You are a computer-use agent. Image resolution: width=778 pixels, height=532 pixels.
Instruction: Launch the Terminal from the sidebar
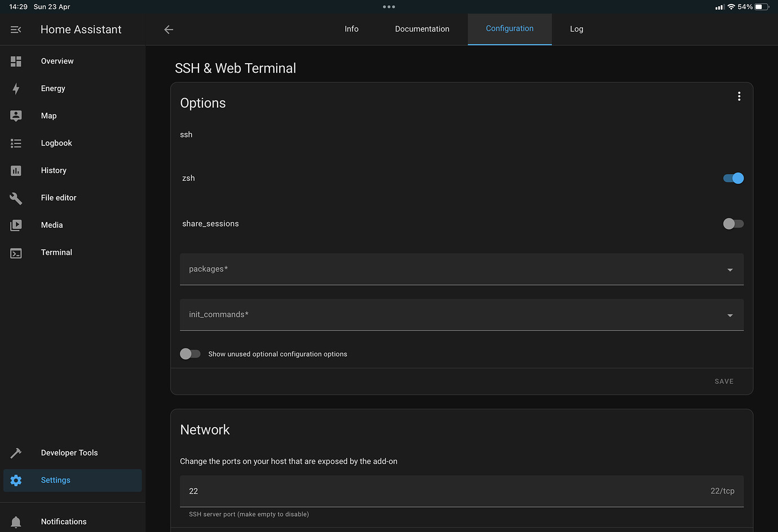coord(56,252)
